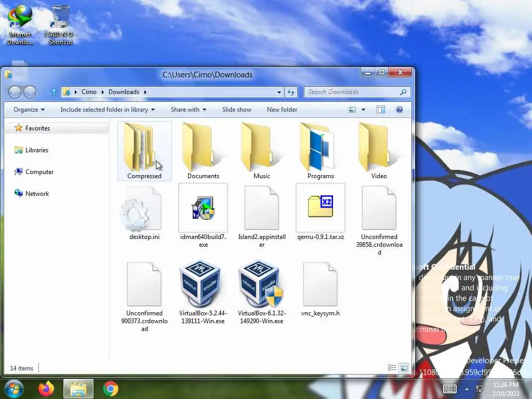The image size is (532, 399).
Task: Toggle the preview pane
Action: pyautogui.click(x=381, y=110)
